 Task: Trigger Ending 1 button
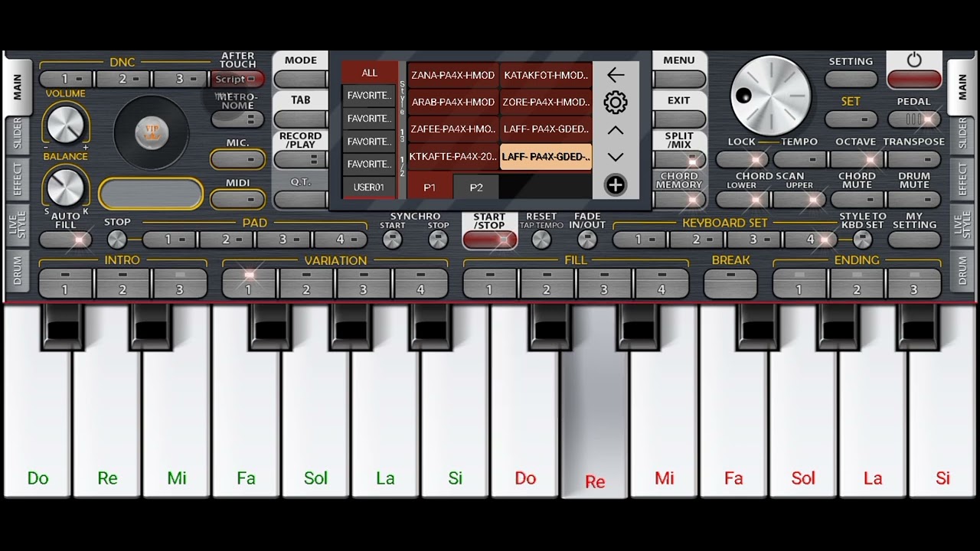coord(799,283)
